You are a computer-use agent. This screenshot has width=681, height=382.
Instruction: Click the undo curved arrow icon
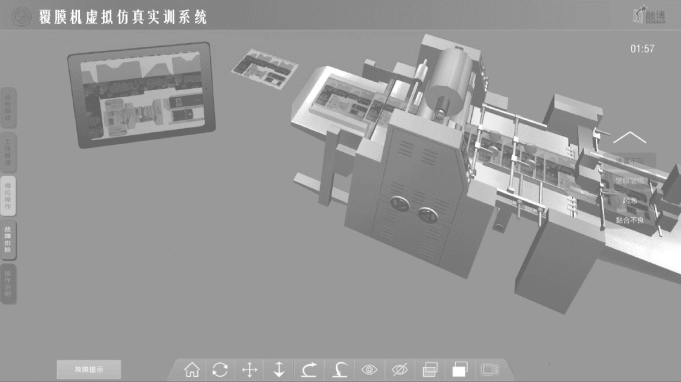point(309,370)
